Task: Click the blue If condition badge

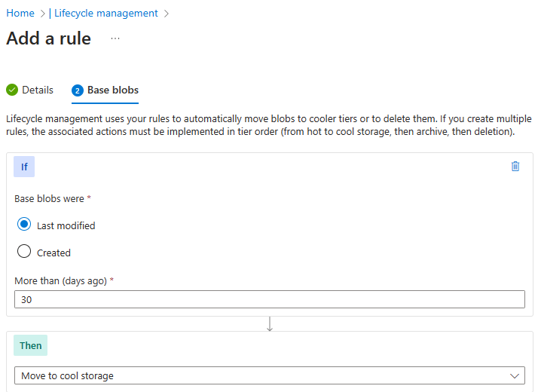Action: point(24,167)
